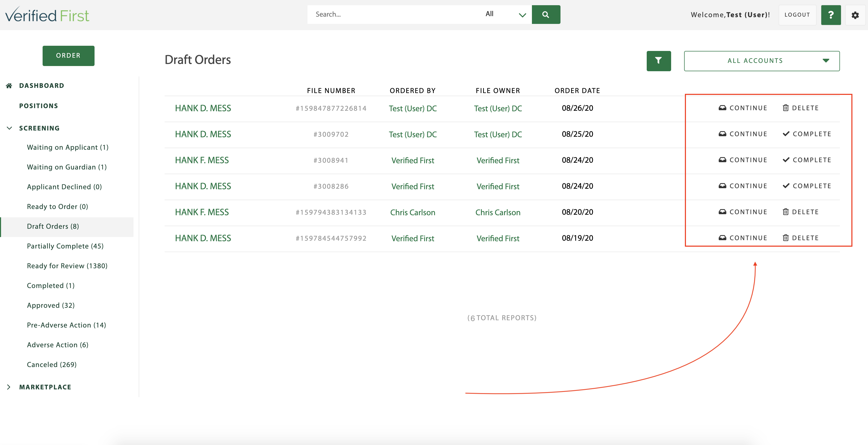The image size is (868, 445).
Task: Click the FILE NUMBER column header
Action: [331, 91]
